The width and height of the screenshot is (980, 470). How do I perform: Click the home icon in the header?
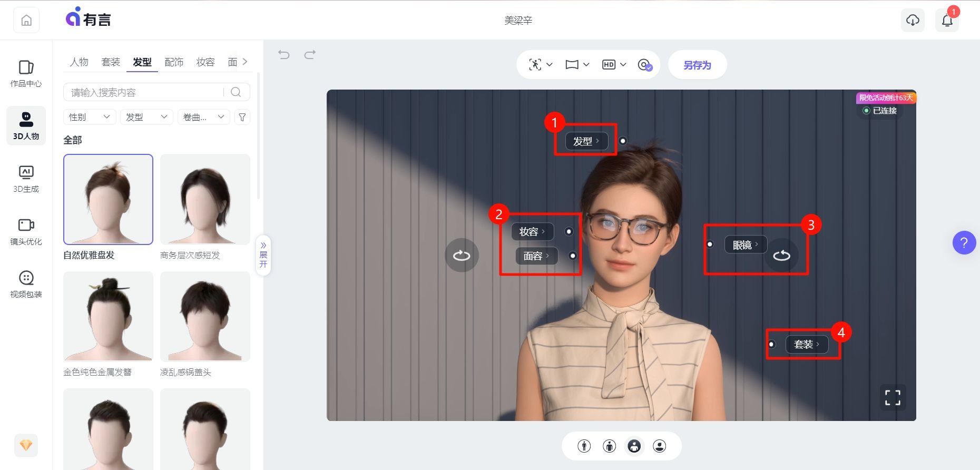pos(26,21)
